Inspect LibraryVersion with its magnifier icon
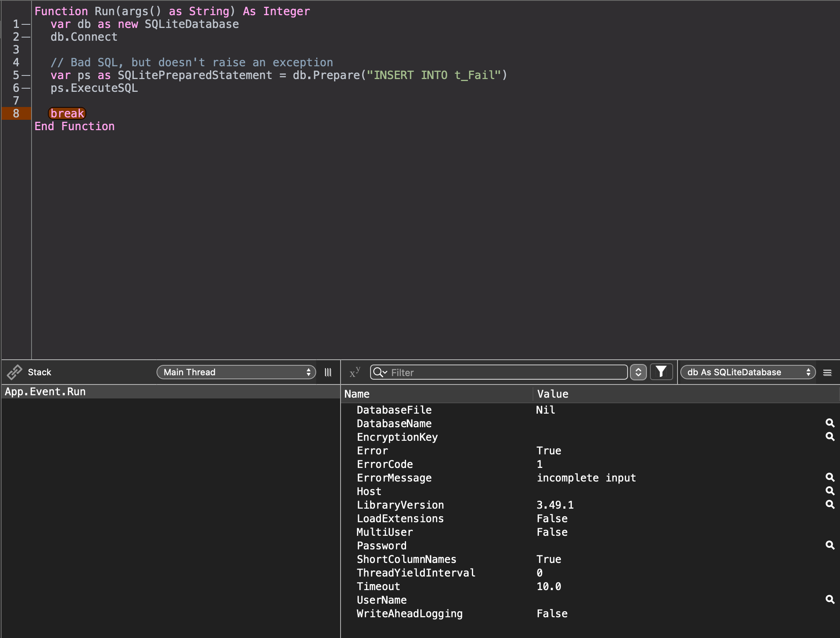Viewport: 840px width, 638px height. coord(830,504)
